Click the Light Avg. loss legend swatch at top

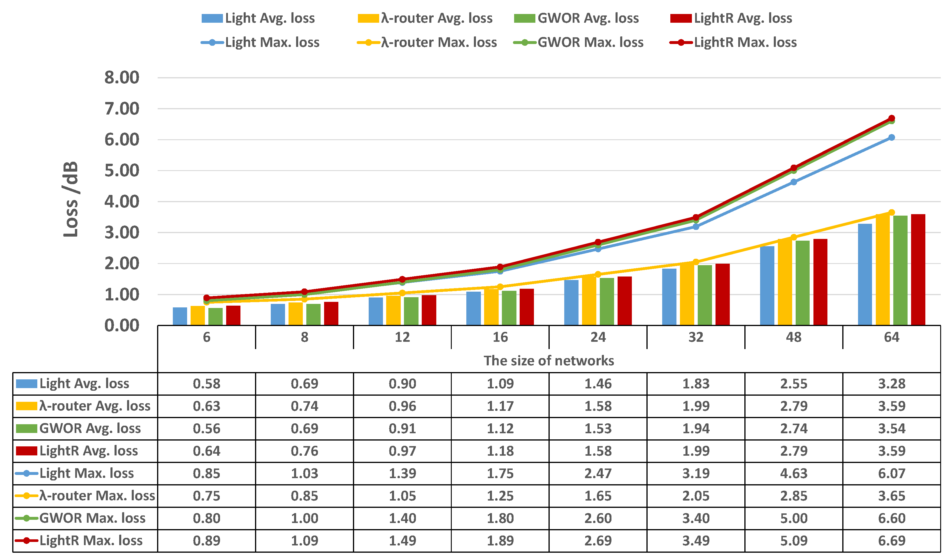click(212, 18)
